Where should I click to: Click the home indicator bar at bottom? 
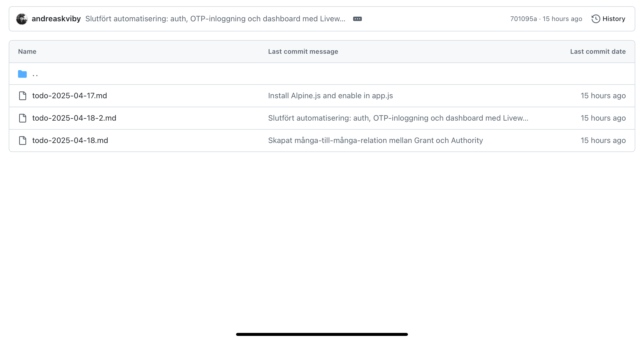click(322, 334)
